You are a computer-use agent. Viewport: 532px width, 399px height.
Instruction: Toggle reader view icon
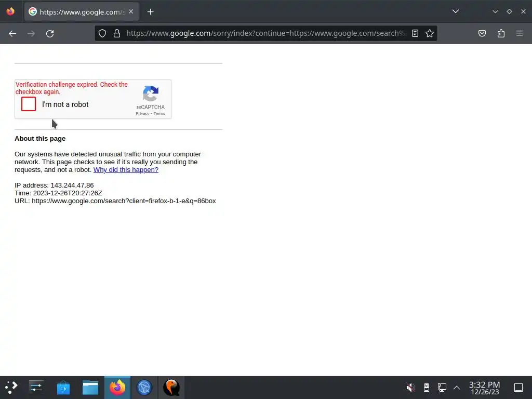coord(415,33)
